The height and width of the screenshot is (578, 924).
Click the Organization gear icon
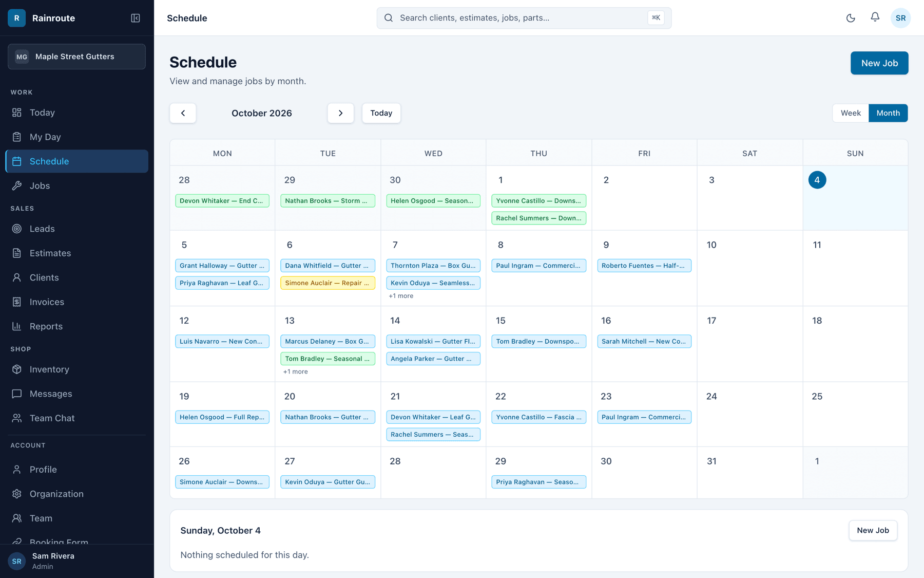pos(17,494)
